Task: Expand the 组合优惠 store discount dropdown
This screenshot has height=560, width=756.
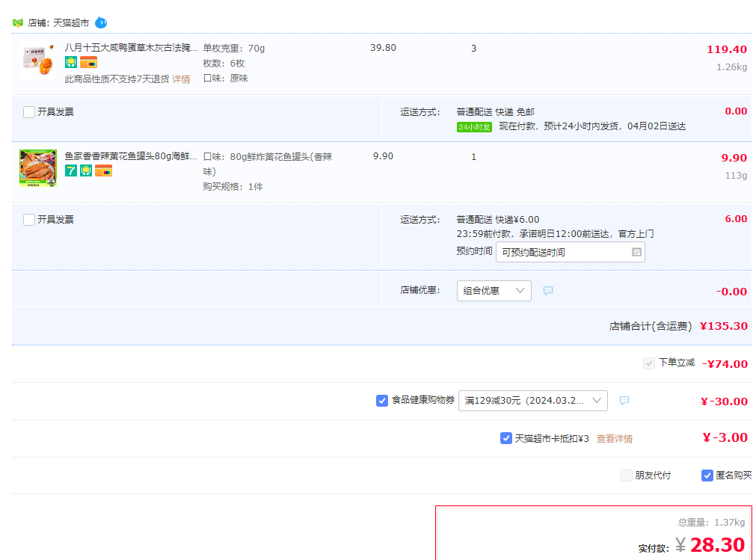Action: [x=494, y=291]
